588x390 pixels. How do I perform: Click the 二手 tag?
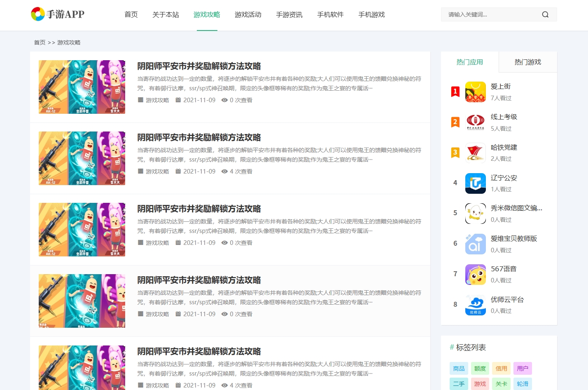coord(459,384)
